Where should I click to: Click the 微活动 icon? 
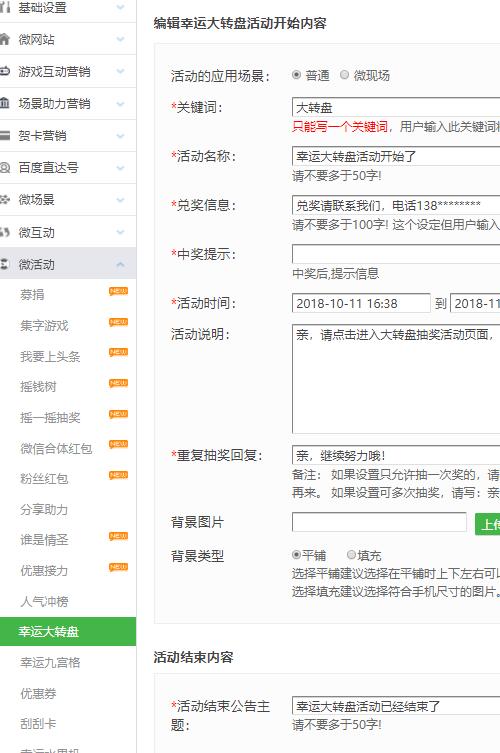pyautogui.click(x=5, y=264)
